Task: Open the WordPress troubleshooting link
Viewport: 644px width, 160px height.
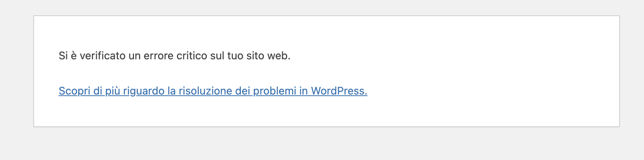Action: tap(213, 91)
